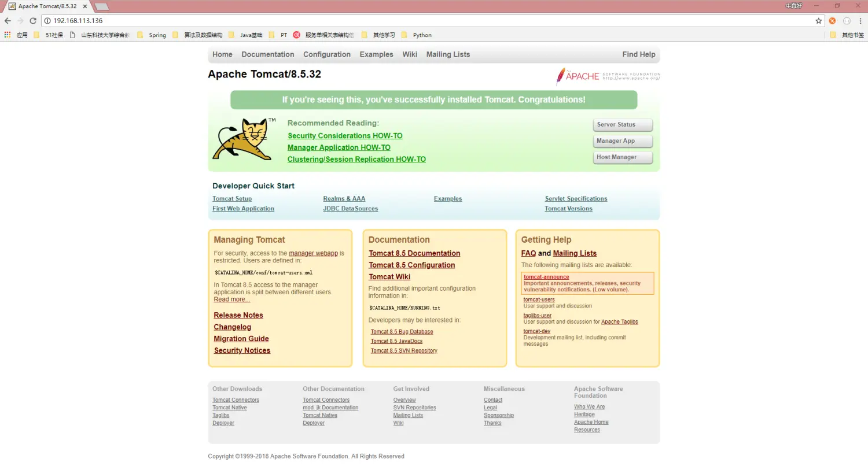Click the FAQ link in Getting Help

click(x=528, y=254)
